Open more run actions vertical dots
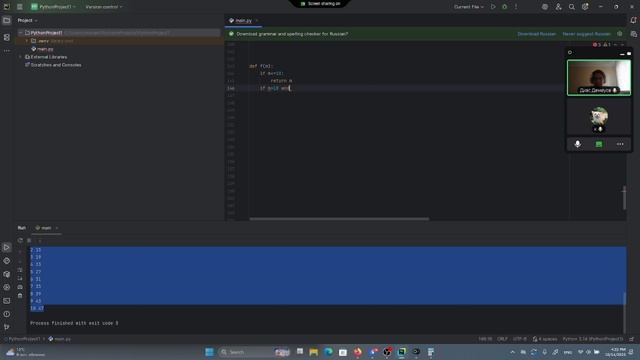 pos(516,7)
